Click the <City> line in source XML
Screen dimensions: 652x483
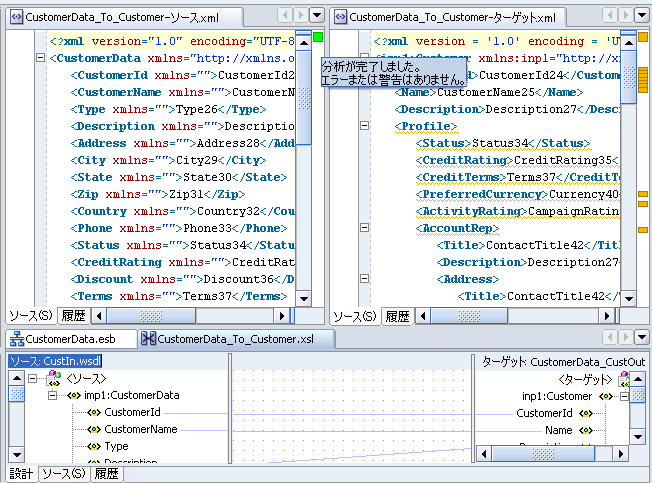168,160
